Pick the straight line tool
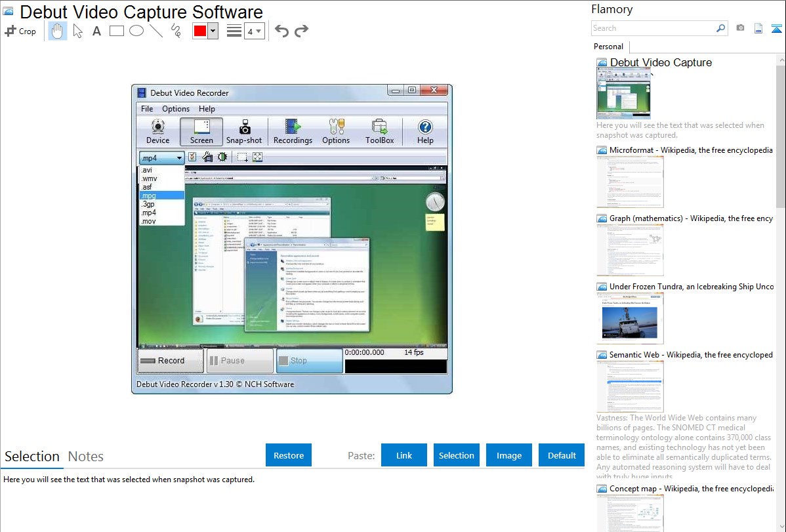The width and height of the screenshot is (786, 532). tap(156, 31)
